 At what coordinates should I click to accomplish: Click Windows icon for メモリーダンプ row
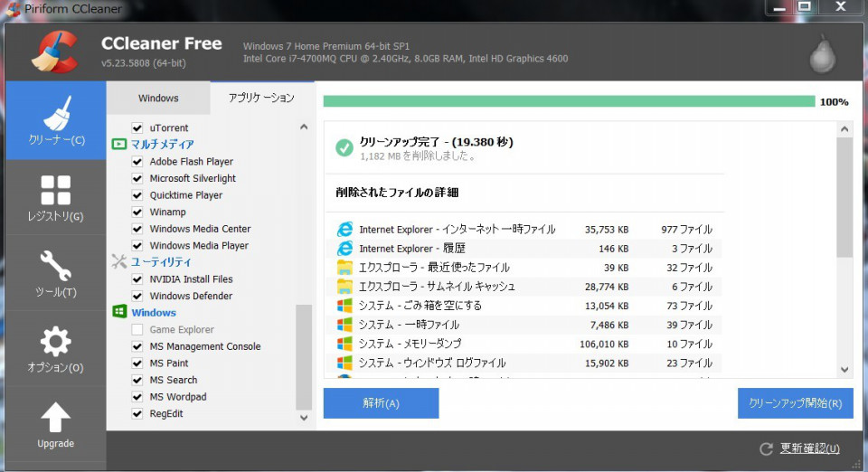(344, 344)
